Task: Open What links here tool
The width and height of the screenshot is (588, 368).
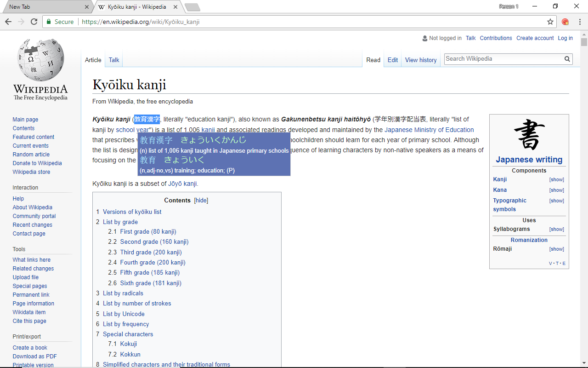Action: 32,260
